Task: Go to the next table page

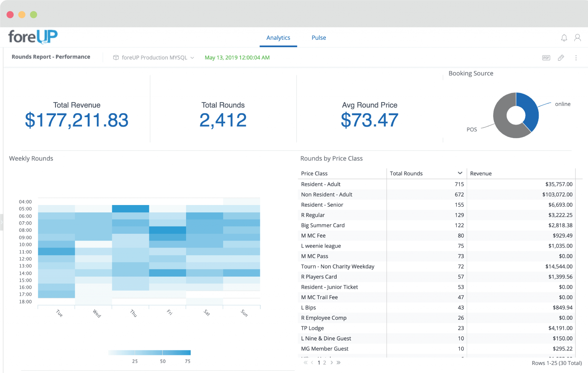Action: (x=332, y=363)
